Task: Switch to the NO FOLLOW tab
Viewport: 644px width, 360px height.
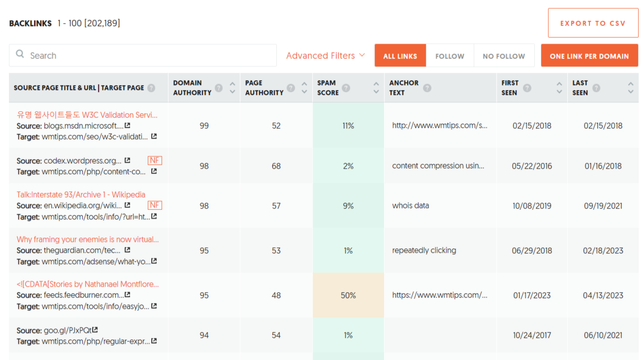Action: [x=504, y=55]
